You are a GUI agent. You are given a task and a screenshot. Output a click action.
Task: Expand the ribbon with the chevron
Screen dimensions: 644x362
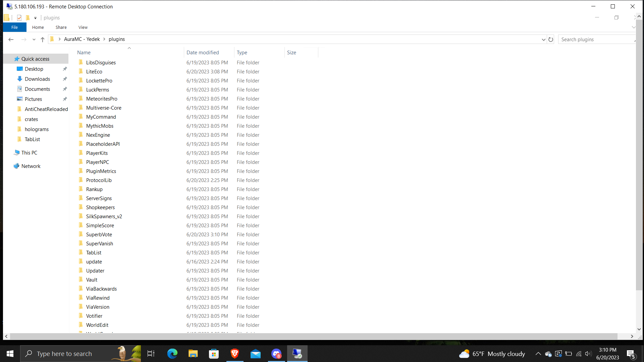634,27
